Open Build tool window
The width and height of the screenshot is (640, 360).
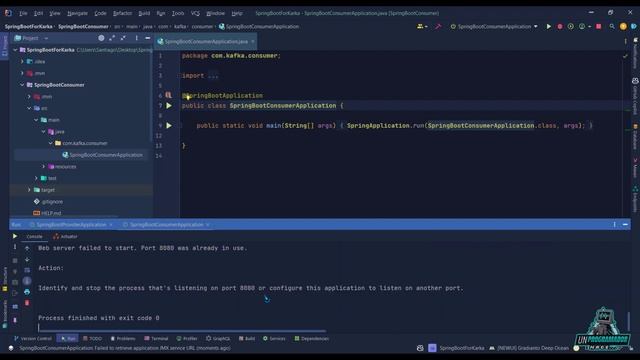247,338
